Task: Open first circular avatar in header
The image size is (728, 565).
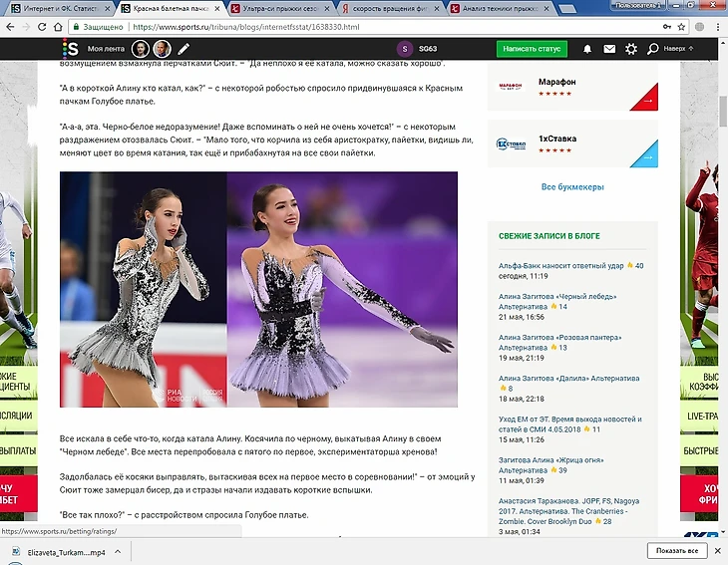Action: 141,48
